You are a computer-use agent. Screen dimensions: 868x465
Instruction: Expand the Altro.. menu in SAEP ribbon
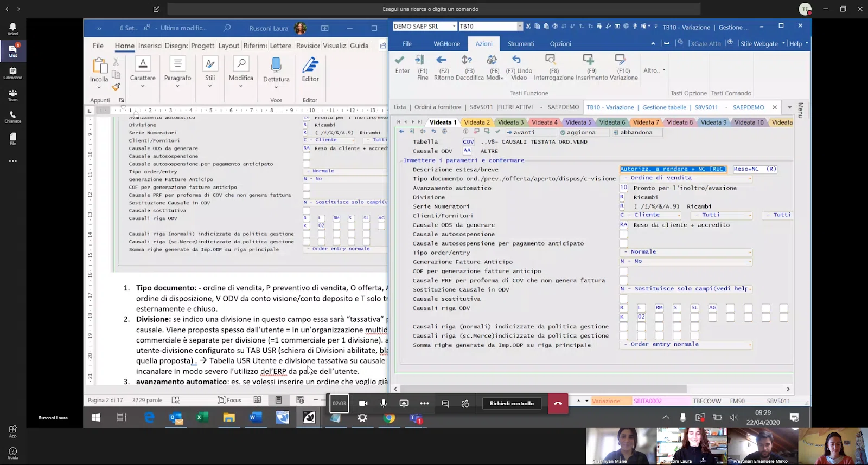pos(654,70)
